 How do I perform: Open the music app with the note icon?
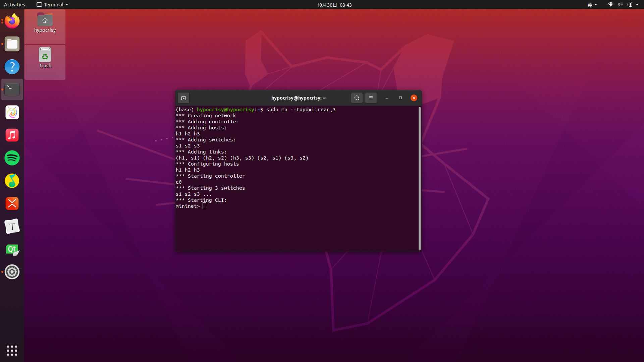(12, 135)
